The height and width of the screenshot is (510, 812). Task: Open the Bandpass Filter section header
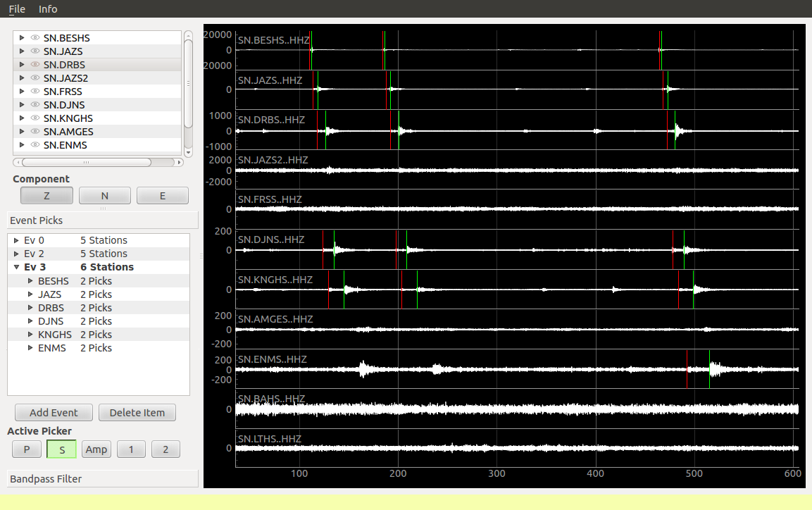(103, 479)
